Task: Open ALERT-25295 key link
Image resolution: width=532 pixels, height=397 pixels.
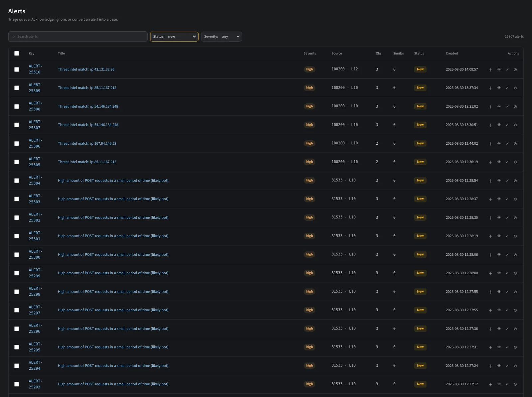Action: [35, 347]
